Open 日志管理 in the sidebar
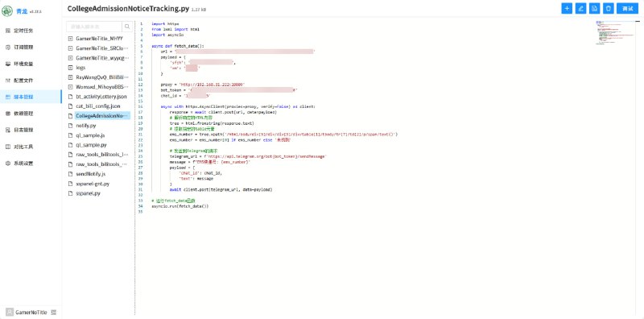This screenshot has height=319, width=644. click(31, 130)
